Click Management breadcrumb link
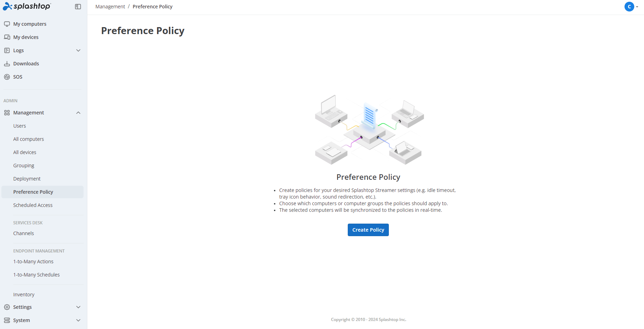 point(110,7)
